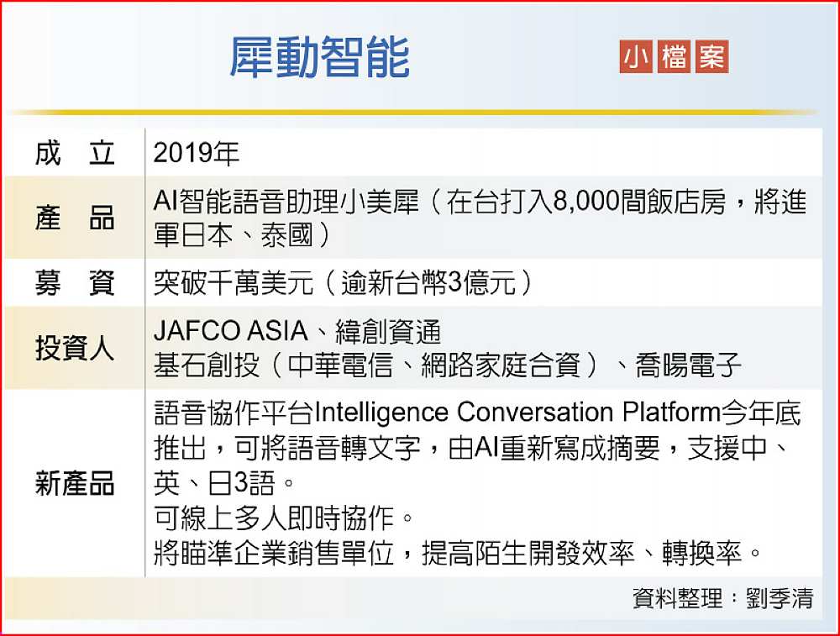Click the 喬暘電子 investor name
The height and width of the screenshot is (636, 840).
pyautogui.click(x=690, y=365)
